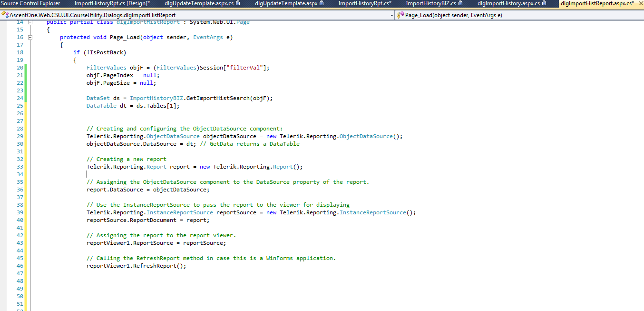Click the method icon beside Page_Load in the member bar
Image resolution: width=644 pixels, height=311 pixels.
pyautogui.click(x=400, y=15)
